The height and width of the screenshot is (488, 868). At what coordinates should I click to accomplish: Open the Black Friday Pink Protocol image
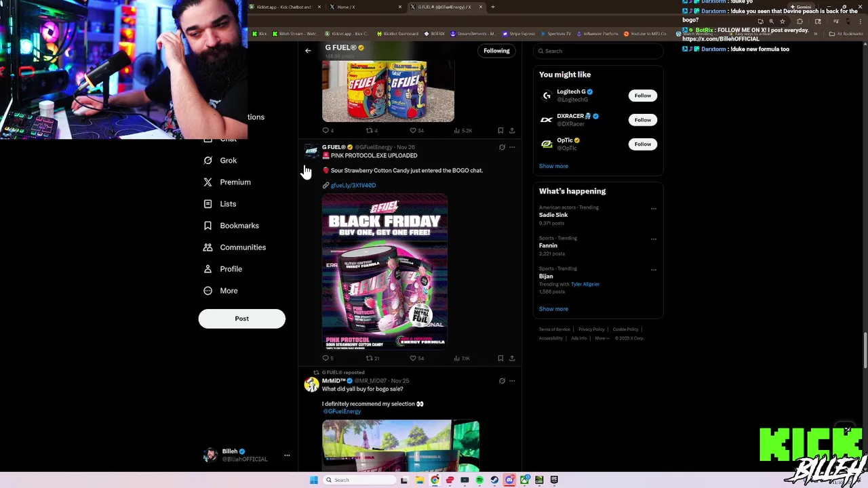click(x=384, y=272)
